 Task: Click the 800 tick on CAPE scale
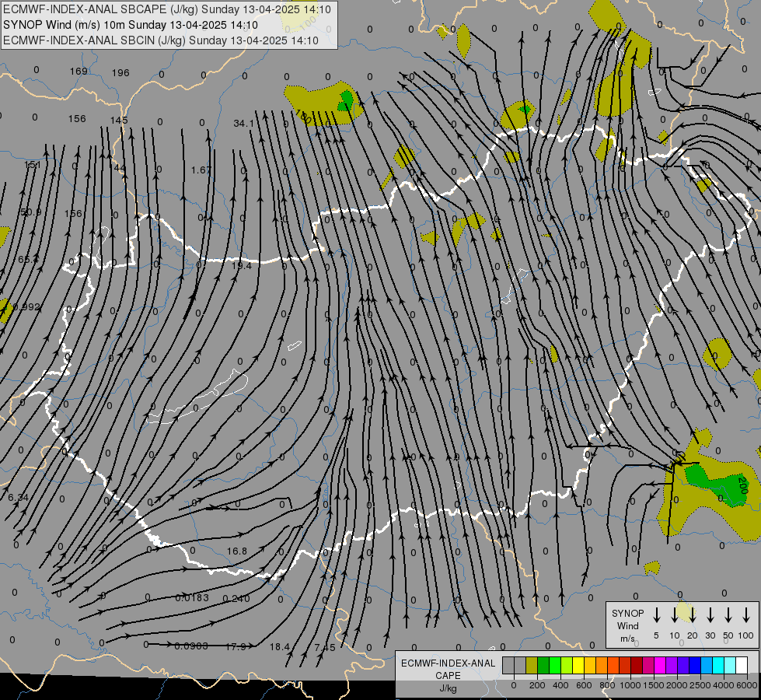pos(606,685)
